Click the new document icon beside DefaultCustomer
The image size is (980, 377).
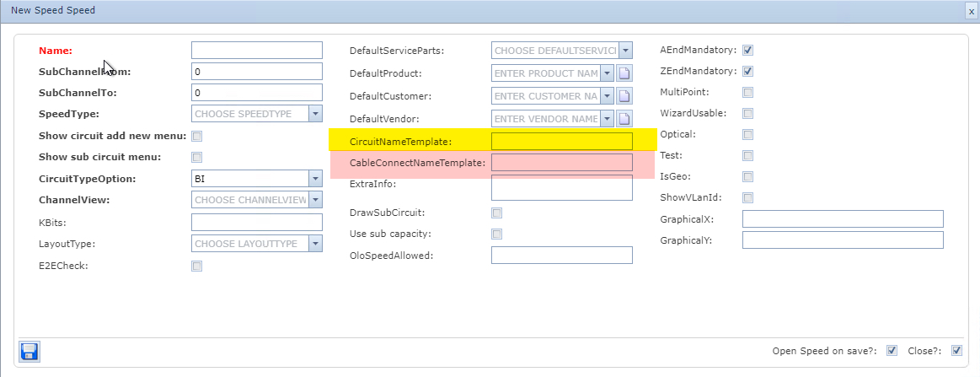624,96
